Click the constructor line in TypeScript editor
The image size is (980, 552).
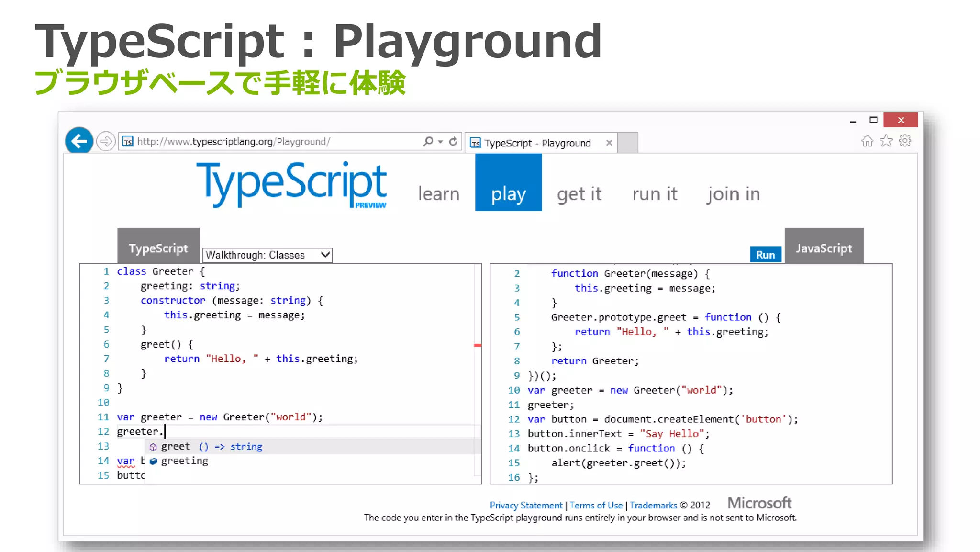(x=232, y=300)
